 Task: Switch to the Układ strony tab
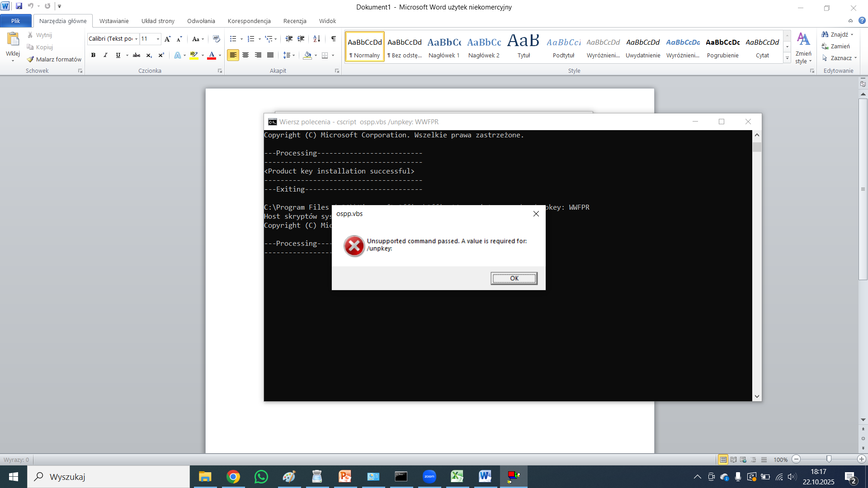[158, 21]
